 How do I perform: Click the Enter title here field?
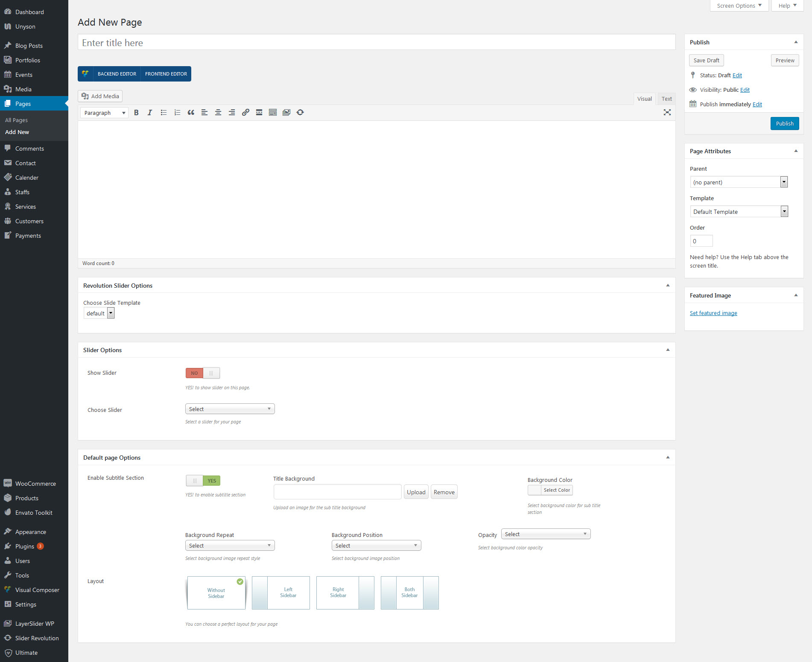point(376,43)
